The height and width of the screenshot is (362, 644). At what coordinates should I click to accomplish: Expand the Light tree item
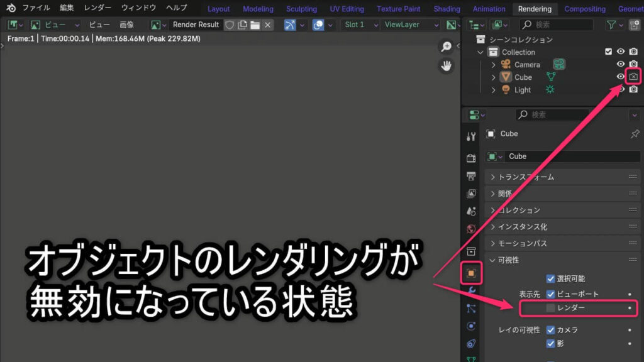493,90
